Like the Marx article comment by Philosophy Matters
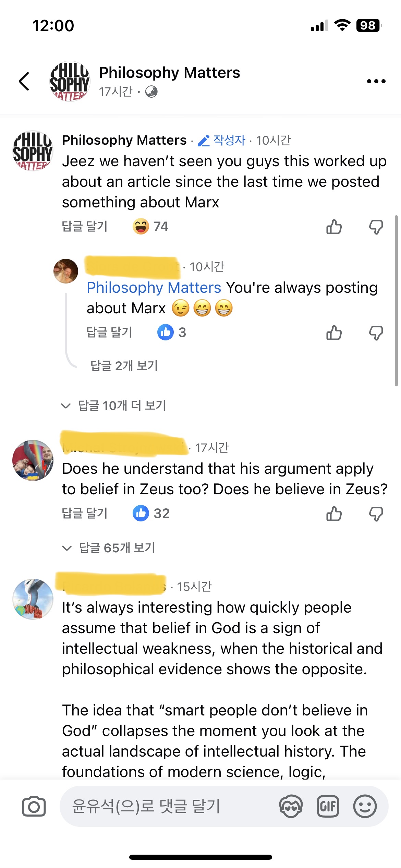The width and height of the screenshot is (401, 868). [x=334, y=227]
